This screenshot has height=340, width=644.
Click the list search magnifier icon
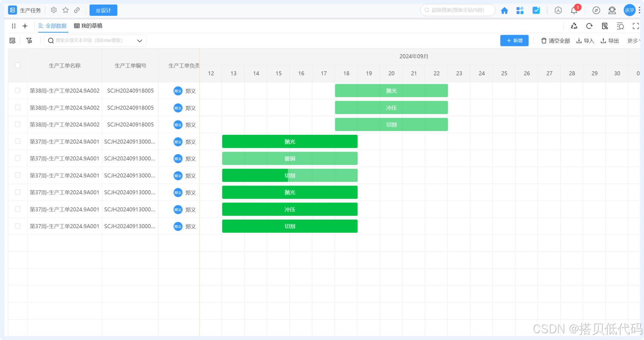tap(620, 26)
